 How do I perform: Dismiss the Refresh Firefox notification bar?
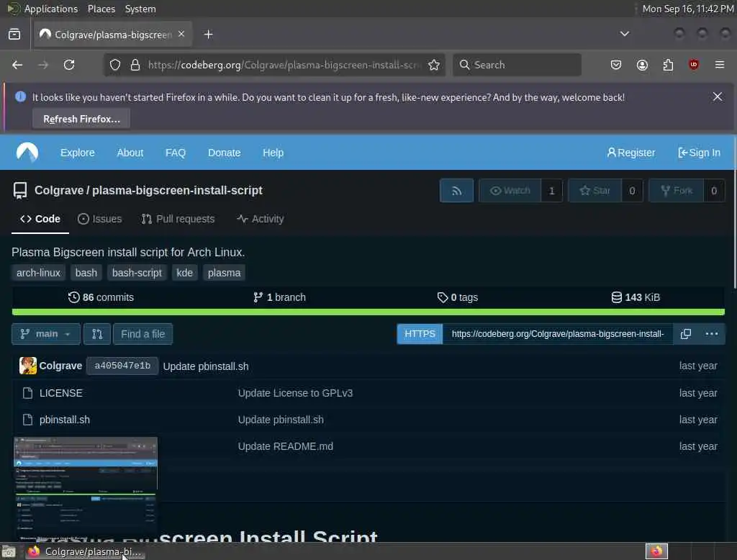click(x=718, y=96)
